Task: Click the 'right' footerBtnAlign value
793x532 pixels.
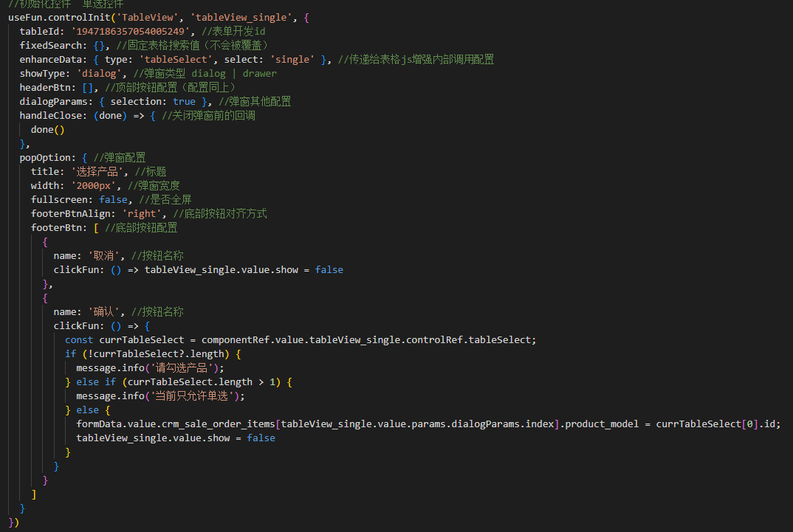Action: pyautogui.click(x=140, y=213)
